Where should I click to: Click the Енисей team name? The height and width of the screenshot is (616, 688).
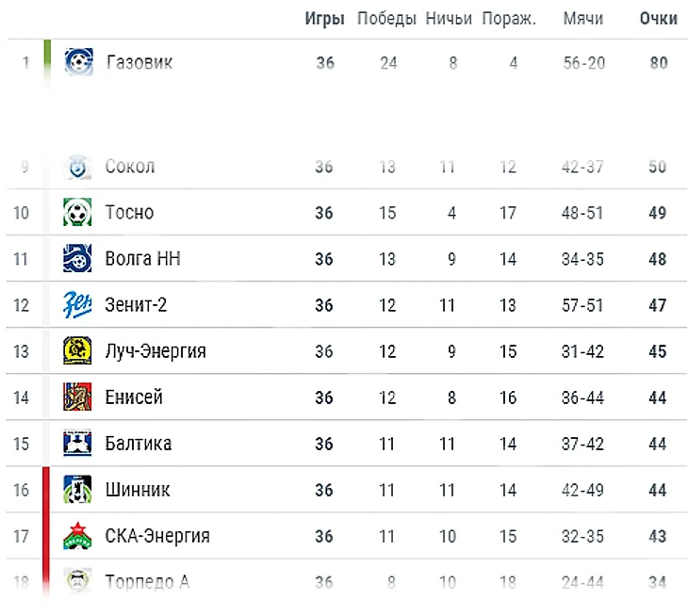pos(134,397)
